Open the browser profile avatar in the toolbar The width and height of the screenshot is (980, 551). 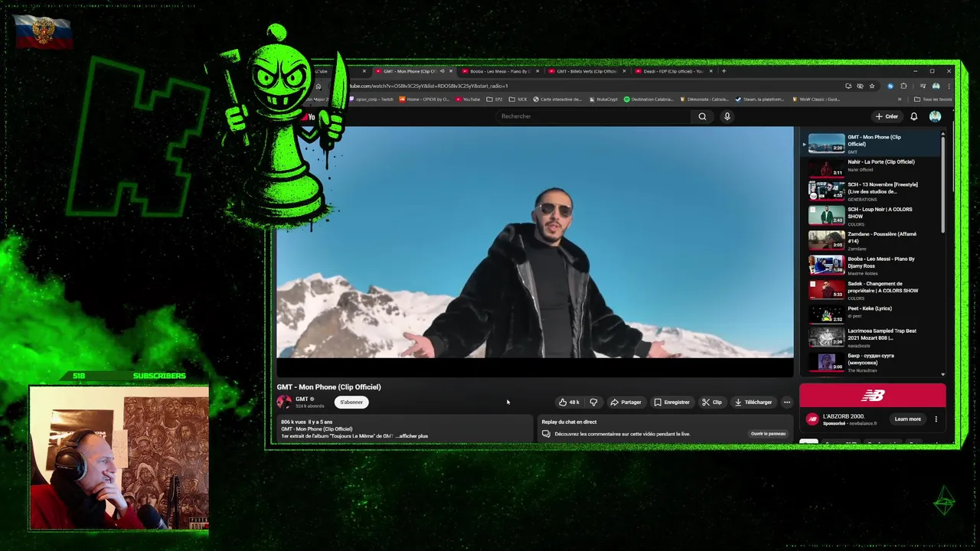[x=936, y=86]
